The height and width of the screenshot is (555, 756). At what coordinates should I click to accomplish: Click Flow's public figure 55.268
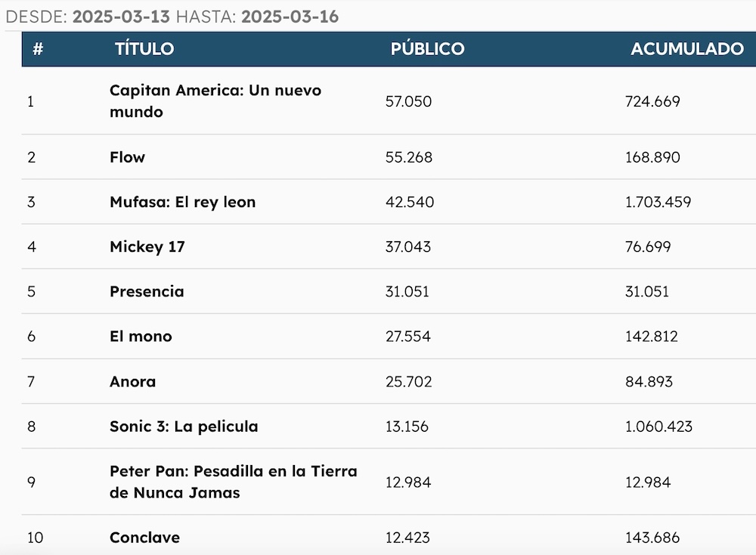pos(408,157)
